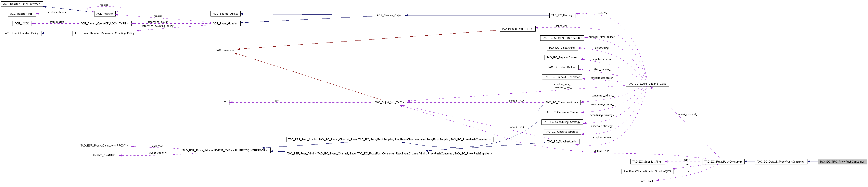Click the ACE_Service_Object class node
Viewport: 868px width, 187px height.
390,15
